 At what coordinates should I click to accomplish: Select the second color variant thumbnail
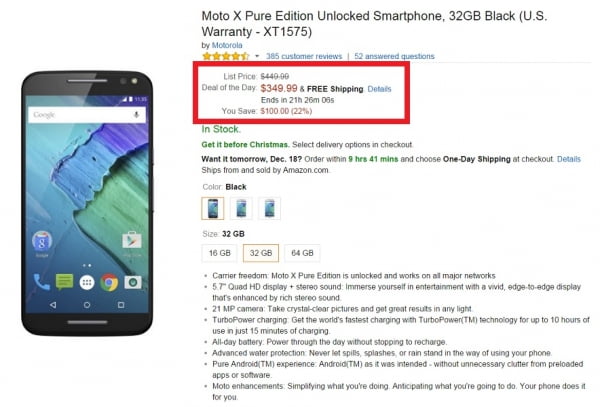(241, 208)
